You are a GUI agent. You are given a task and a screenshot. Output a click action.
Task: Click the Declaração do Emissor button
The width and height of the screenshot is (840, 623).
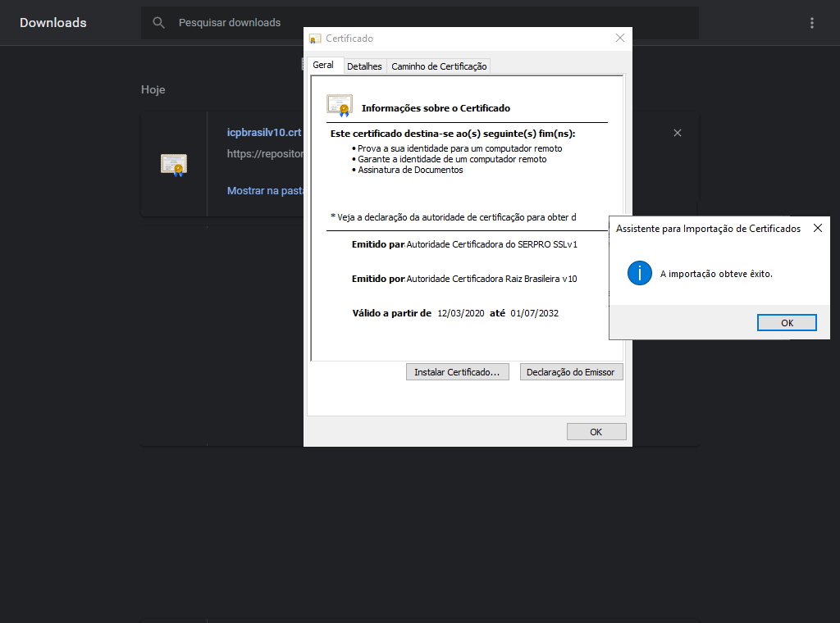point(571,372)
